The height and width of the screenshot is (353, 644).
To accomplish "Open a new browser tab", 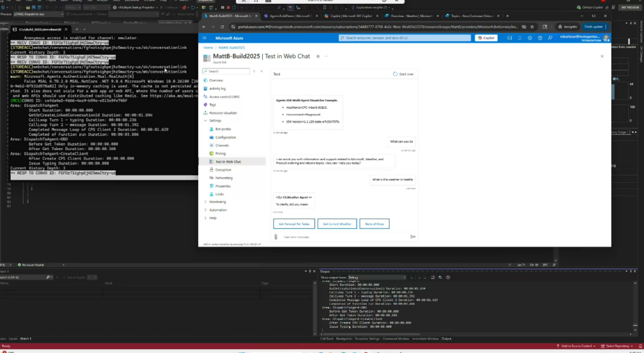I will [508, 16].
